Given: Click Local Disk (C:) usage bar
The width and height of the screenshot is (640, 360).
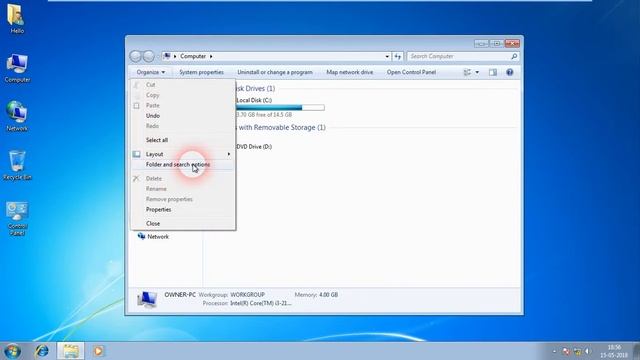Looking at the screenshot, I should pos(280,108).
